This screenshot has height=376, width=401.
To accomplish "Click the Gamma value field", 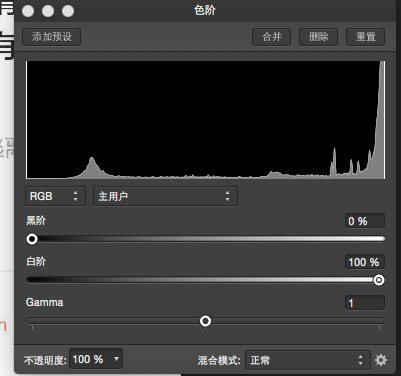I will 365,303.
